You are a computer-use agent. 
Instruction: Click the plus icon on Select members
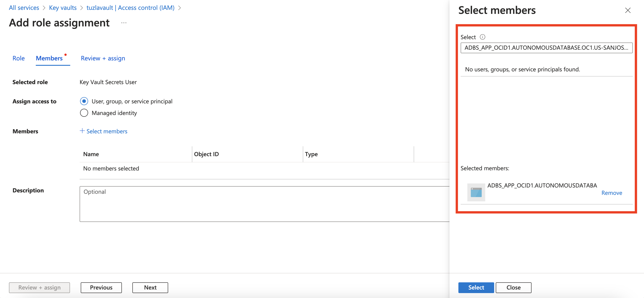(82, 131)
